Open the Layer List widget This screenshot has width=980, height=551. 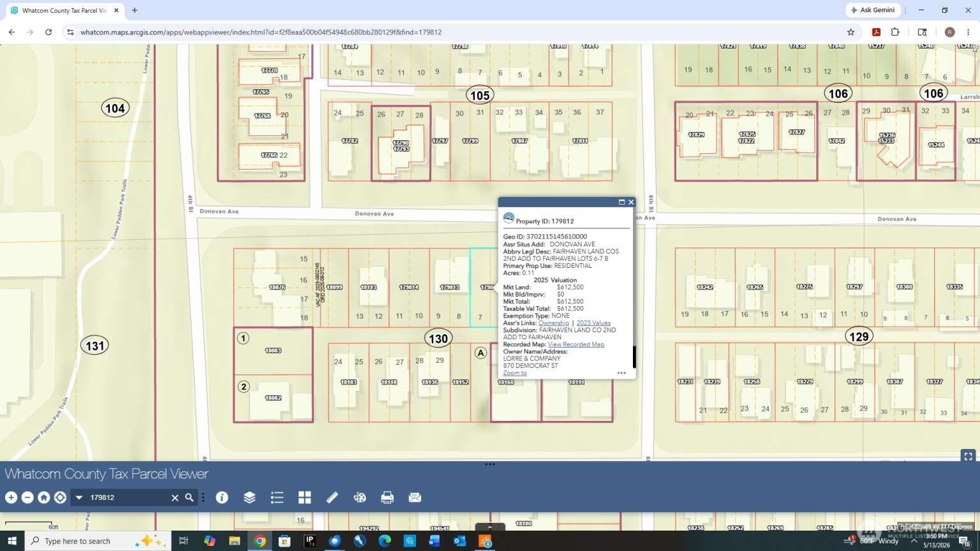249,497
